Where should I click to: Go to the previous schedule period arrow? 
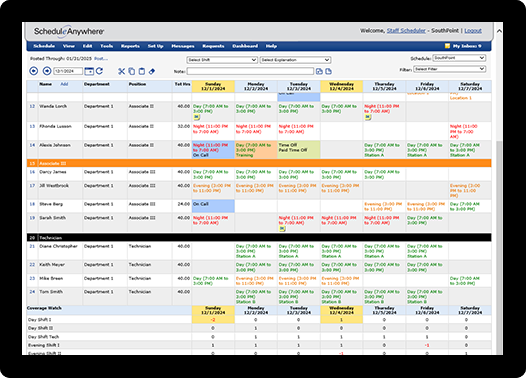(x=34, y=71)
